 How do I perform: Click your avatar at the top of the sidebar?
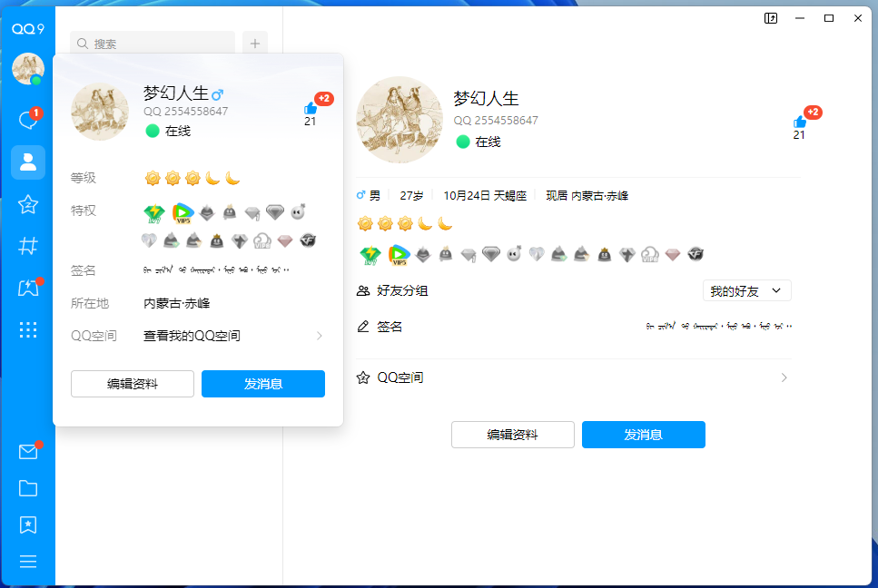point(28,69)
